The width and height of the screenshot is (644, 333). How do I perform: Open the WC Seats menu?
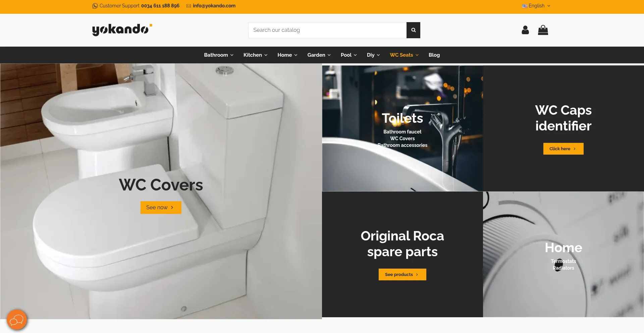[404, 55]
